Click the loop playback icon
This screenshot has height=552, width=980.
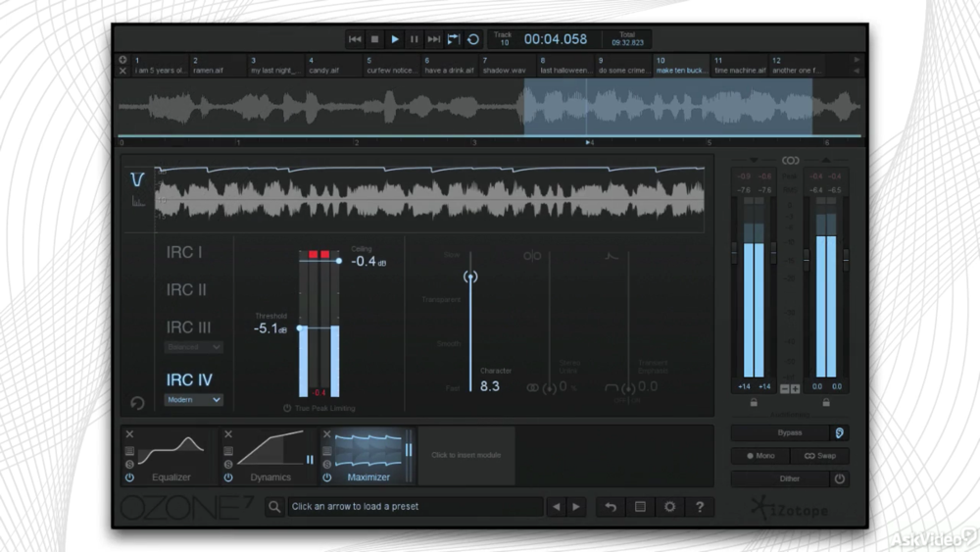[473, 39]
